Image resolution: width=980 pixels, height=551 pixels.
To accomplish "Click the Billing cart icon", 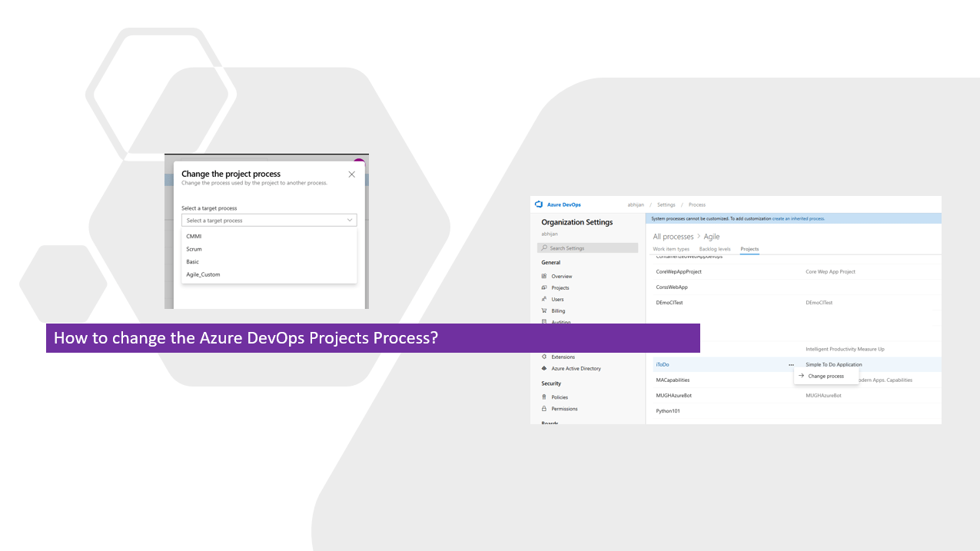I will (544, 310).
